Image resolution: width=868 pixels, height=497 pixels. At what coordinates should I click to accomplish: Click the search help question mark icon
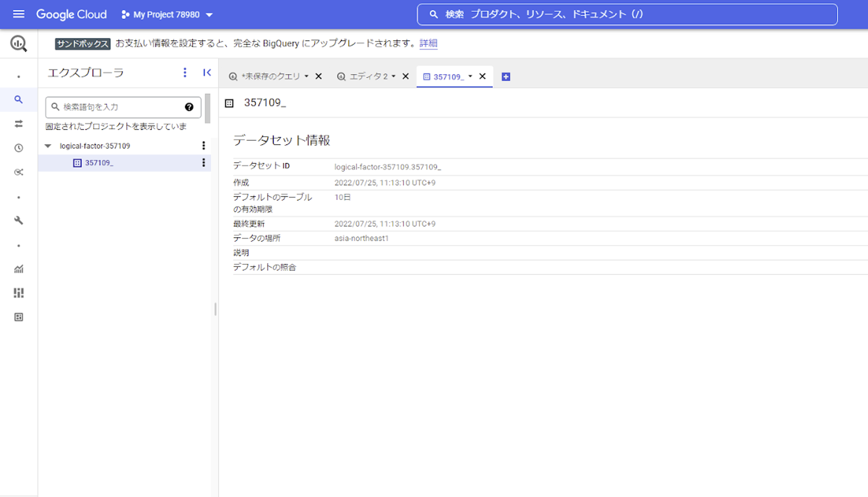(189, 107)
